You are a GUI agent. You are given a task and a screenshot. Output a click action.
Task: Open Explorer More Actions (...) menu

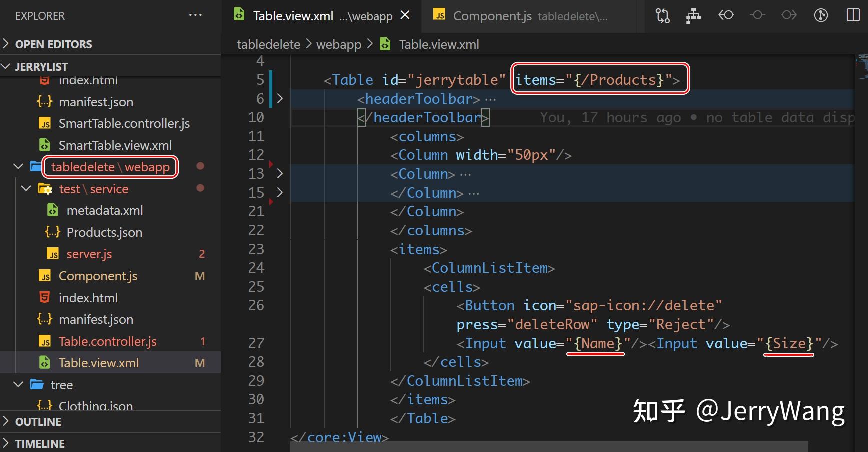[x=195, y=15]
